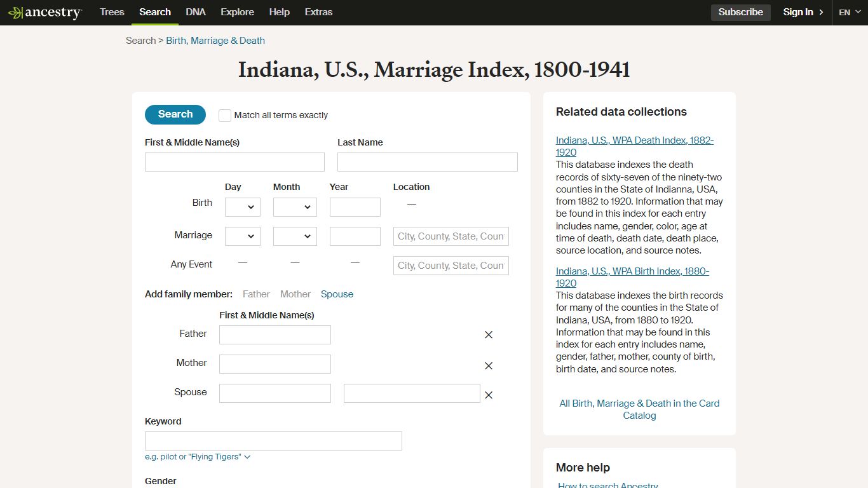Image resolution: width=868 pixels, height=488 pixels.
Task: Open the Extras menu
Action: pyautogui.click(x=318, y=12)
